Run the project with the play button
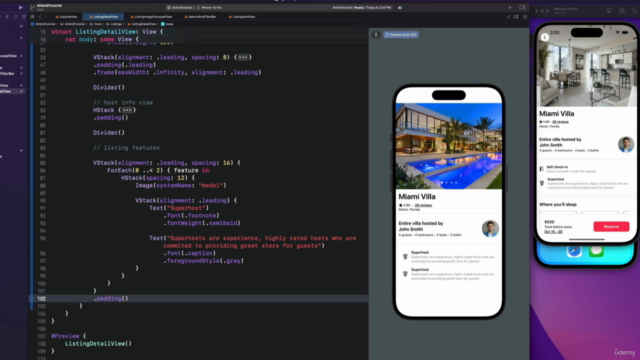This screenshot has height=360, width=640. 20,7
